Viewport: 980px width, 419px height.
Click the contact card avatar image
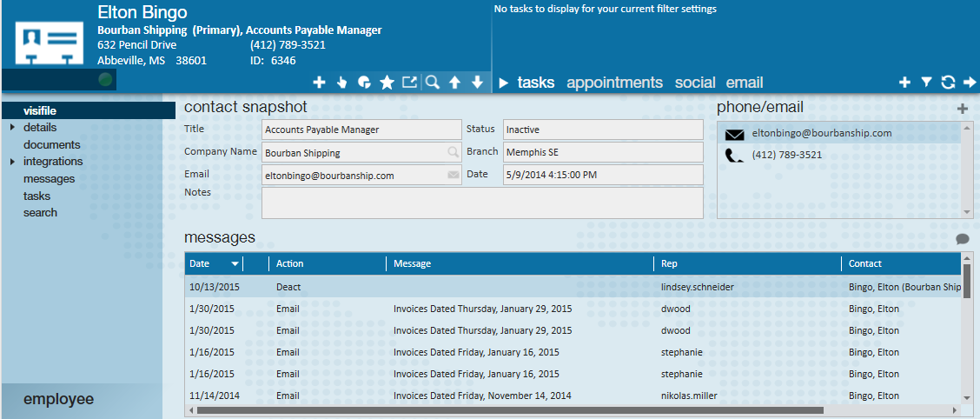pos(49,43)
